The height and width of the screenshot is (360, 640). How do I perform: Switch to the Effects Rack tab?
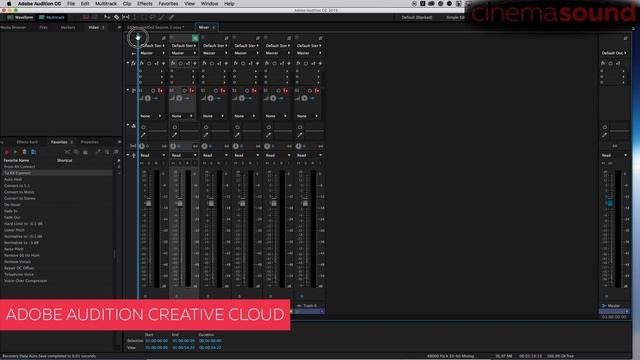(x=27, y=142)
